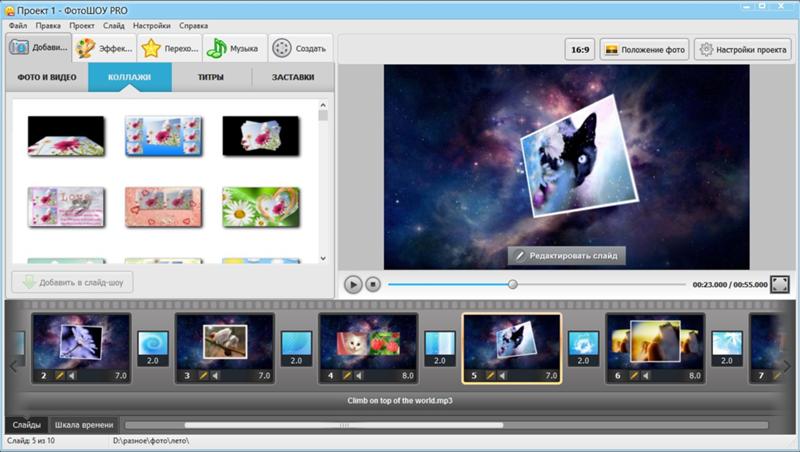Image resolution: width=800 pixels, height=452 pixels.
Task: Open the Проект menu
Action: tap(82, 26)
